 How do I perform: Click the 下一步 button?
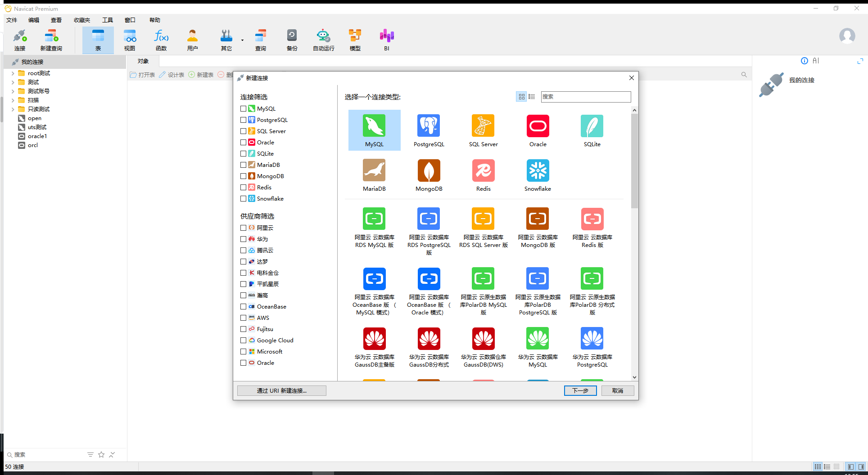[x=580, y=390]
